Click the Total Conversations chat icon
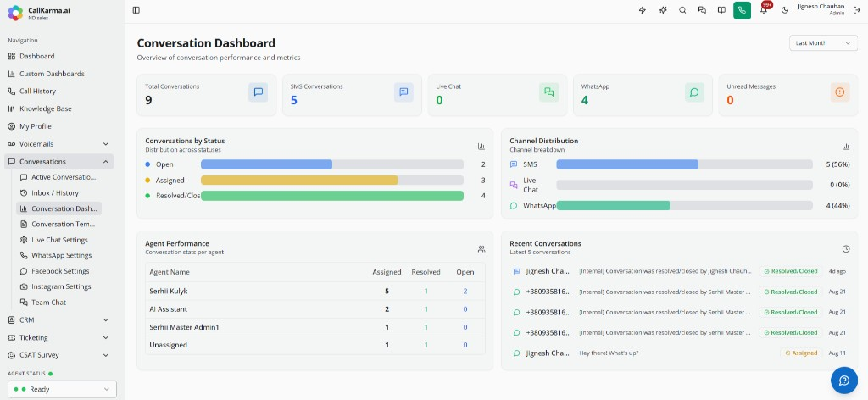The image size is (868, 400). 258,92
